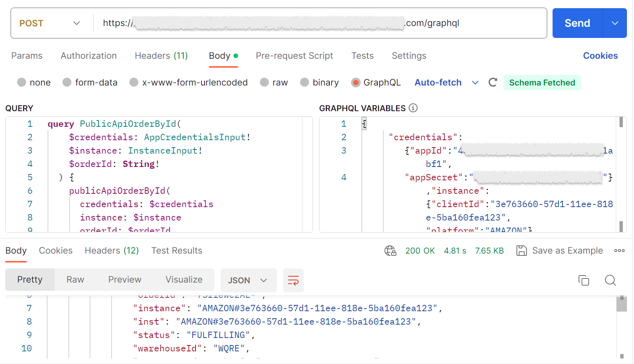Expand the Send button arrow dropdown
This screenshot has height=364, width=634.
coord(615,23)
